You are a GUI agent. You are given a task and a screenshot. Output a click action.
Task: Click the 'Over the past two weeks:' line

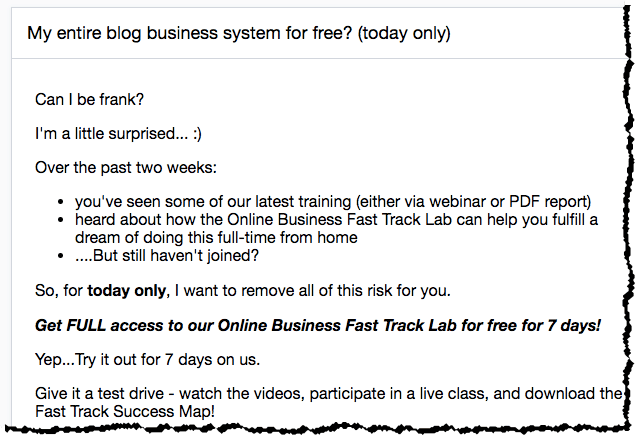(126, 168)
